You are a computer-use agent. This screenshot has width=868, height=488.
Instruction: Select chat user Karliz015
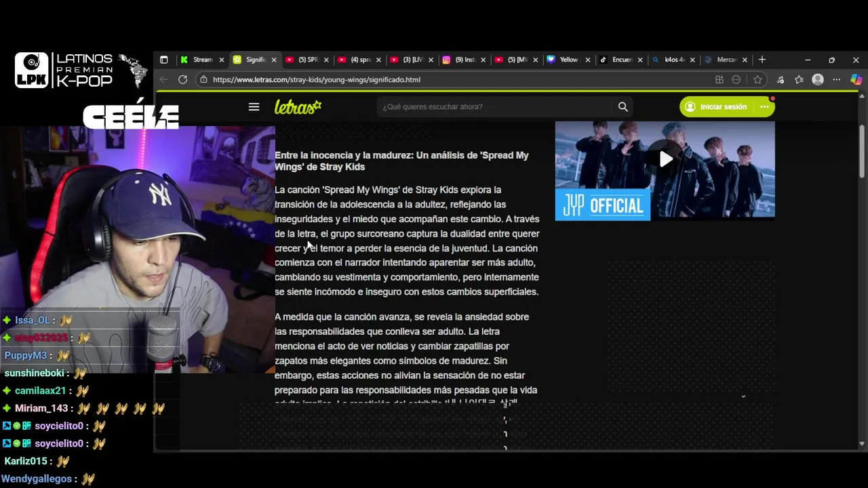coord(26,461)
